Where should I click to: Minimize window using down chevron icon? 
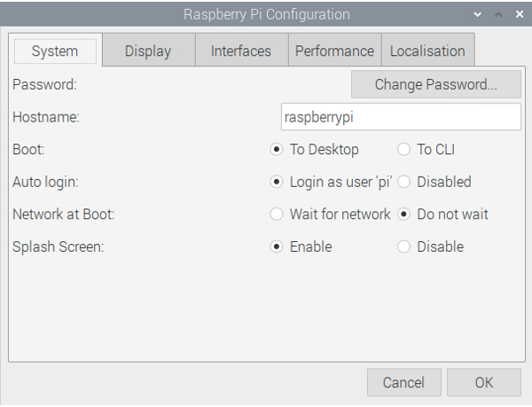(x=478, y=14)
